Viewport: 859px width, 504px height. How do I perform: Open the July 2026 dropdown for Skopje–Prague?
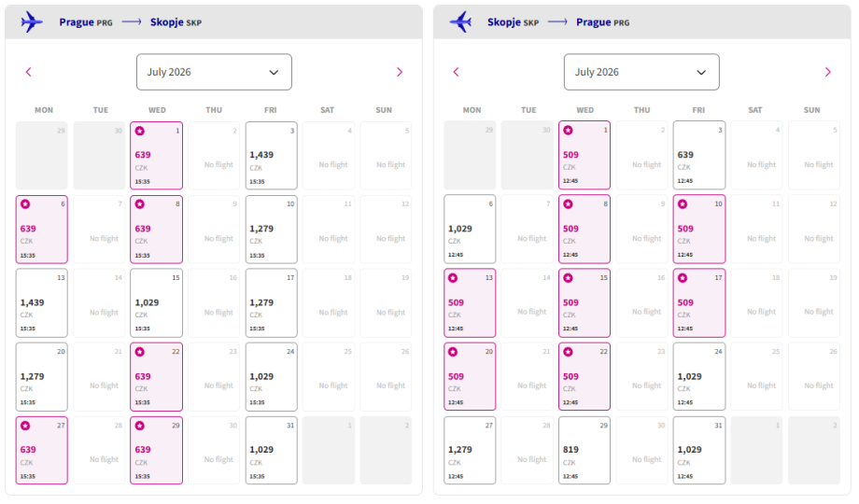(x=641, y=72)
